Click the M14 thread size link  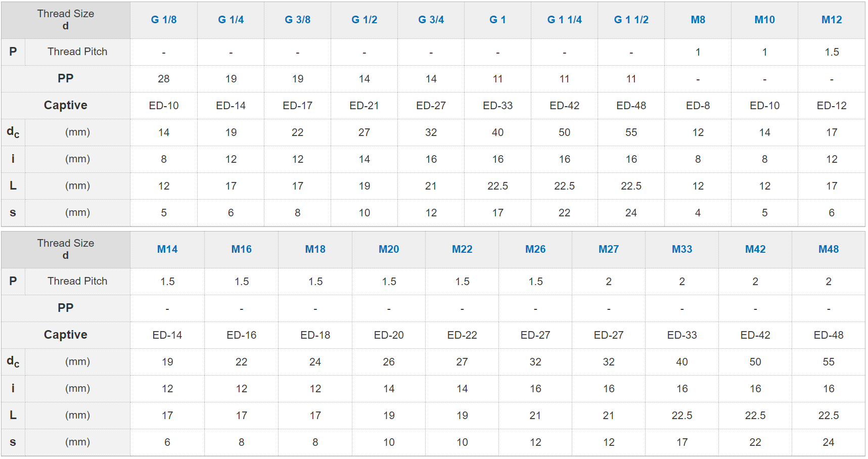(167, 249)
